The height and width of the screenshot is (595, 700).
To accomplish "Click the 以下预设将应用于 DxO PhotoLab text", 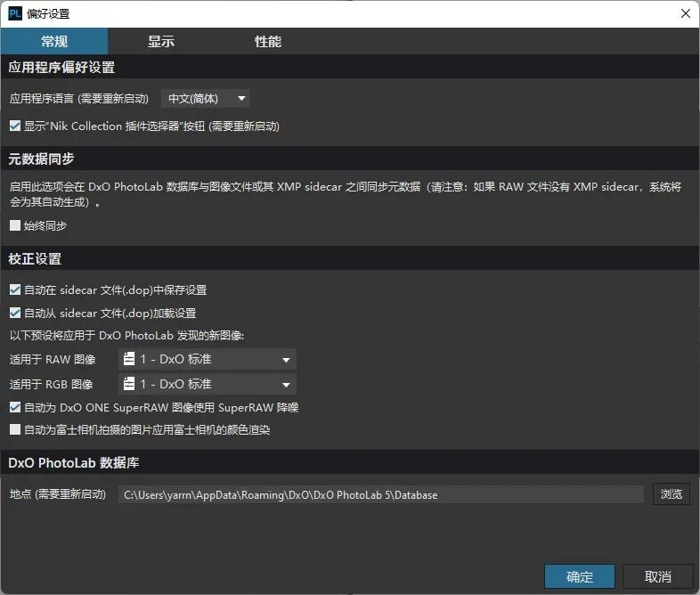I will (126, 335).
